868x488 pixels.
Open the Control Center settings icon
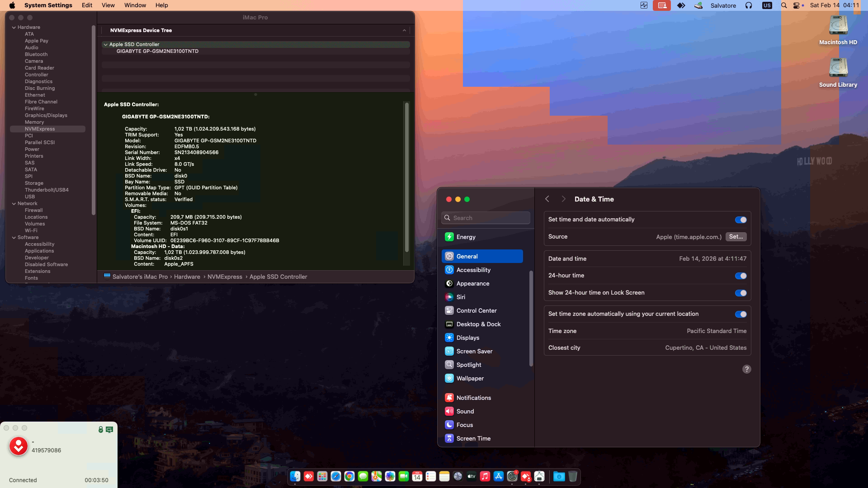[449, 310]
